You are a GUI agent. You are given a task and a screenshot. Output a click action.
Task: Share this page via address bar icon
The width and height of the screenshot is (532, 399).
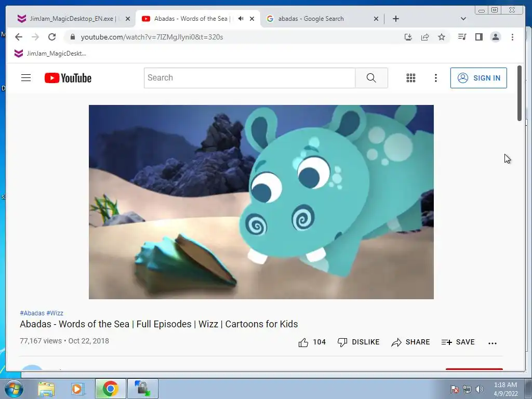coord(425,37)
